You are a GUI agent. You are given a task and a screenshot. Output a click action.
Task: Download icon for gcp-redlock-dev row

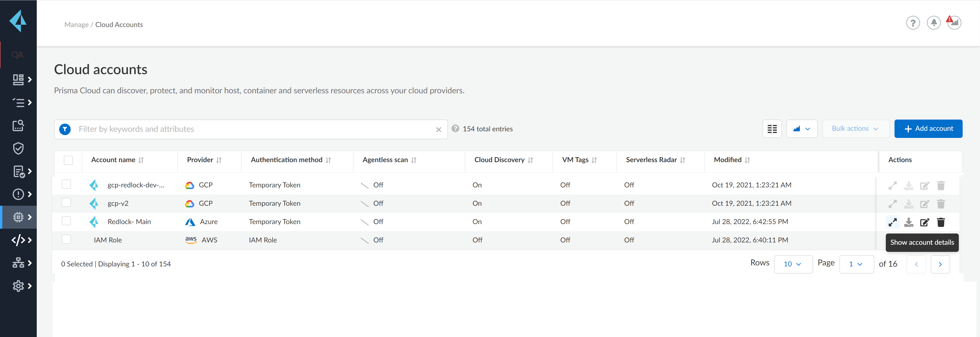pos(909,185)
